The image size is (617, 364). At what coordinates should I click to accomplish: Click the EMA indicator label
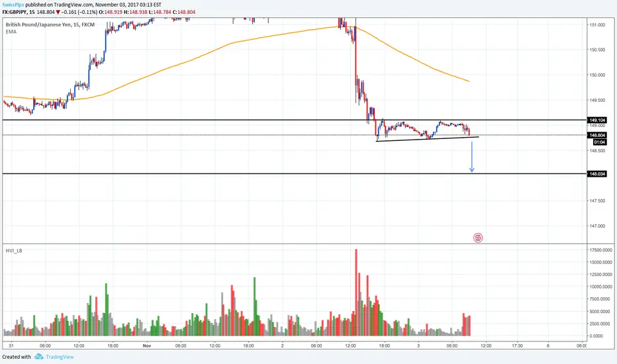[11, 32]
